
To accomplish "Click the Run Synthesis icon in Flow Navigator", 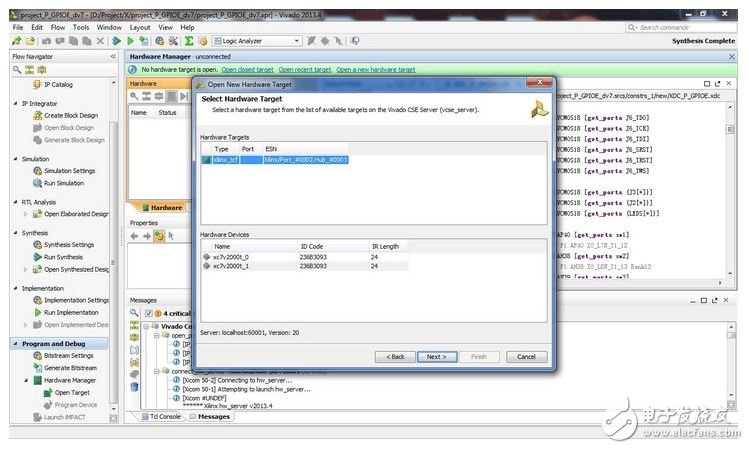I will 37,257.
